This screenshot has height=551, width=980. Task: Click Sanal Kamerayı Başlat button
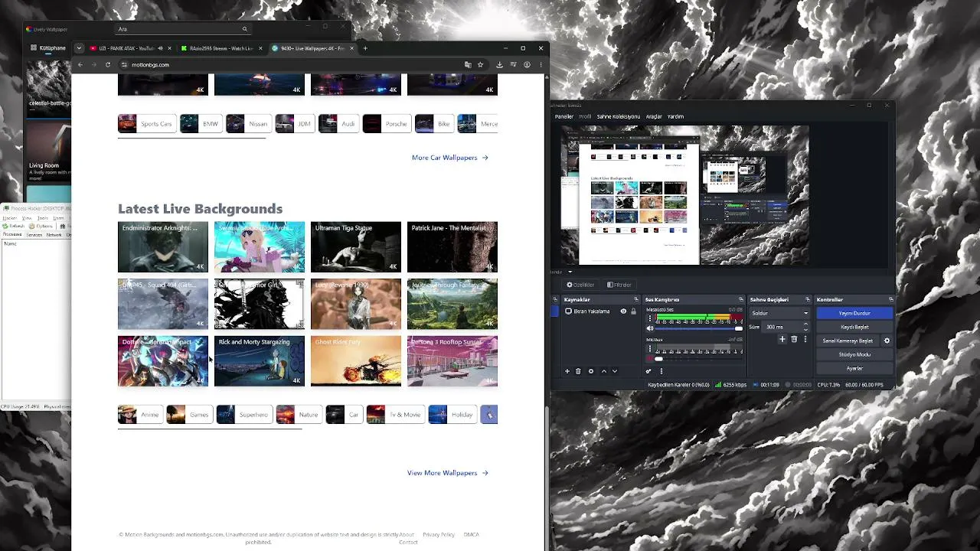click(x=848, y=341)
